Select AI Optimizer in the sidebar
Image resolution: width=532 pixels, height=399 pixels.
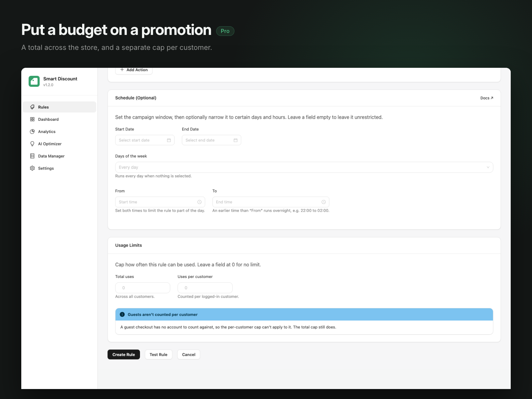point(59,144)
